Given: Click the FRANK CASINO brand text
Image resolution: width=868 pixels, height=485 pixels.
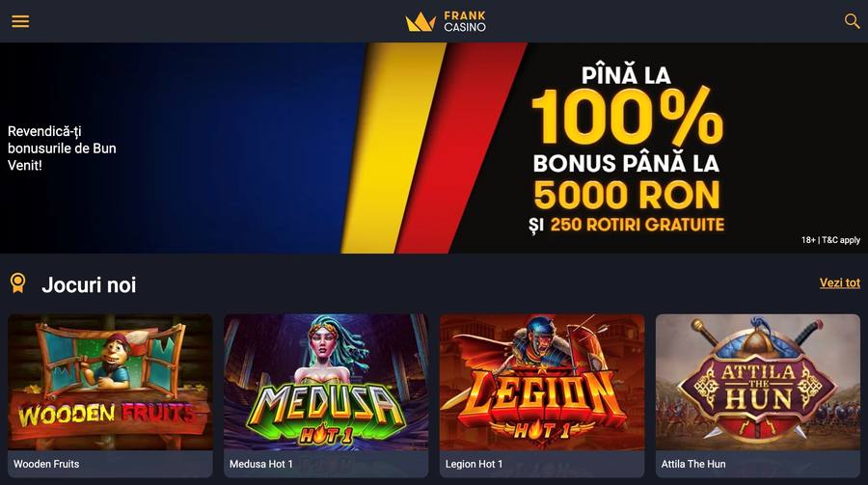Looking at the screenshot, I should [x=465, y=21].
